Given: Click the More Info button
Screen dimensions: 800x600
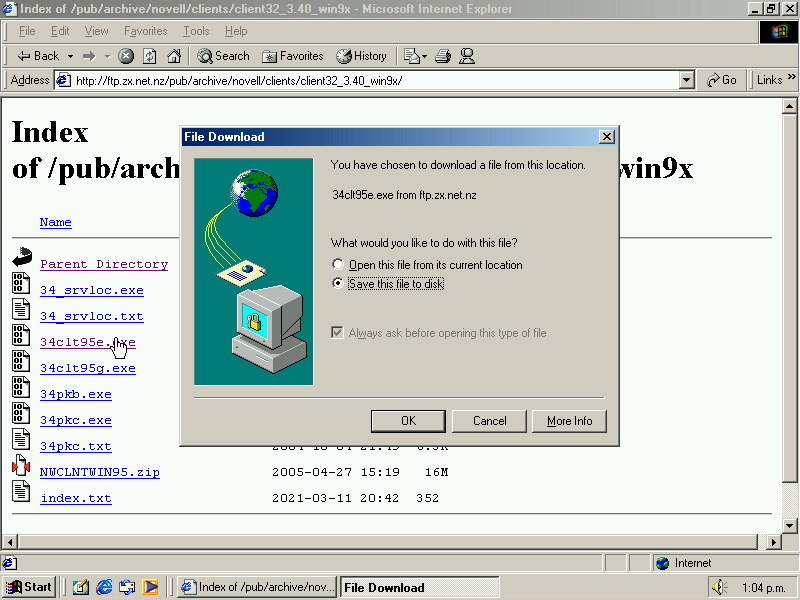Looking at the screenshot, I should point(569,421).
